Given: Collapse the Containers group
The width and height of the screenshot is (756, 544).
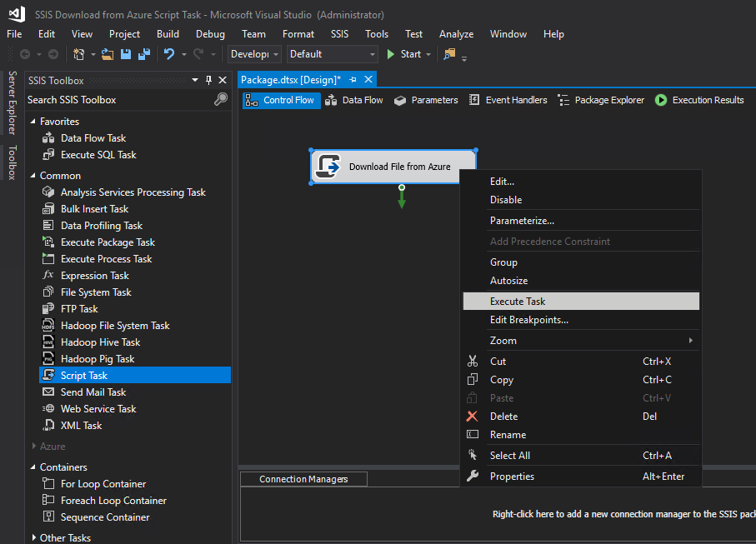Looking at the screenshot, I should pos(33,467).
